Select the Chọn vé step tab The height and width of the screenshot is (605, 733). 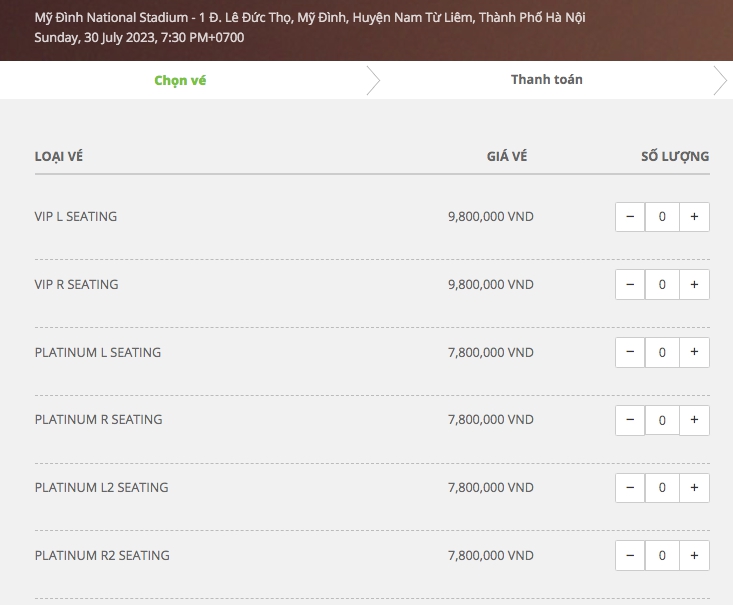click(180, 80)
